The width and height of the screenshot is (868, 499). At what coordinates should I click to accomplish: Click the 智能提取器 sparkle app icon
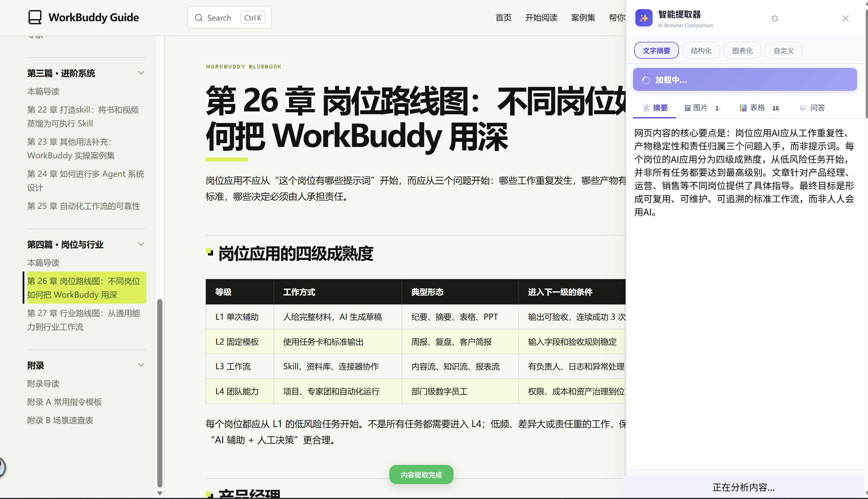coord(643,18)
